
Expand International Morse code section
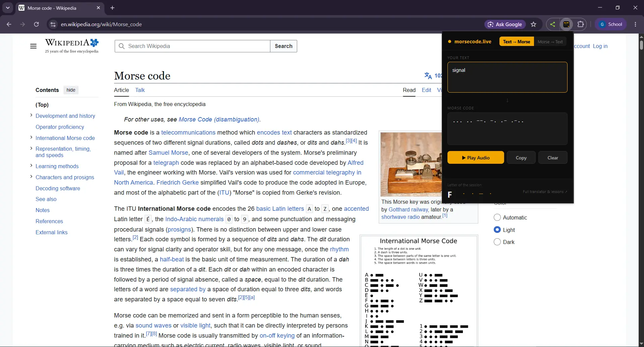pyautogui.click(x=31, y=137)
